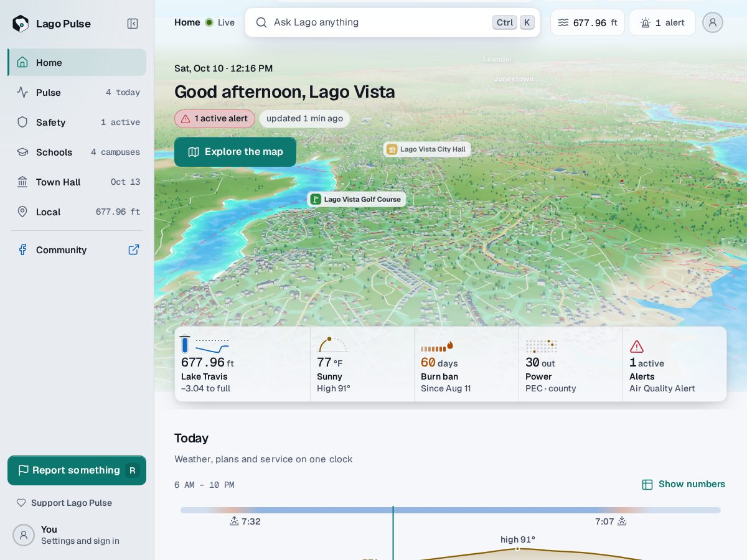Click the updated 1 min ago label
This screenshot has width=747, height=560.
point(304,118)
